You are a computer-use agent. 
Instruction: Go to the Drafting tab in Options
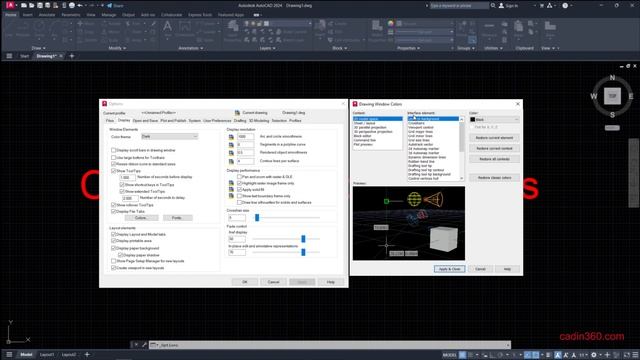[240, 121]
